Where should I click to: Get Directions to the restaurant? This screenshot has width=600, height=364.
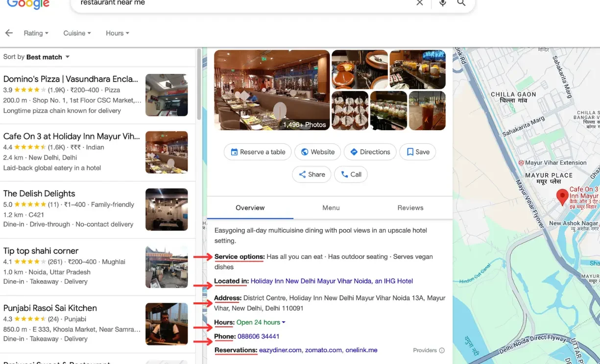pos(370,152)
